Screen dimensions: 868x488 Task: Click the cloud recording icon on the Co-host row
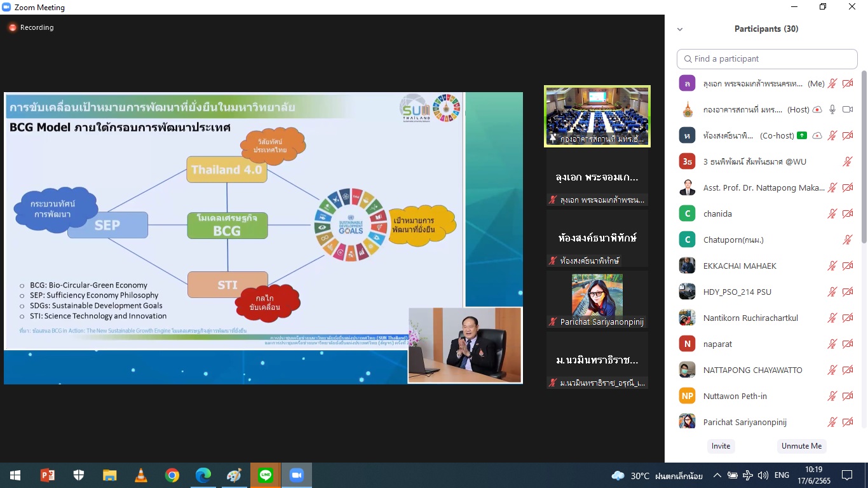click(817, 136)
